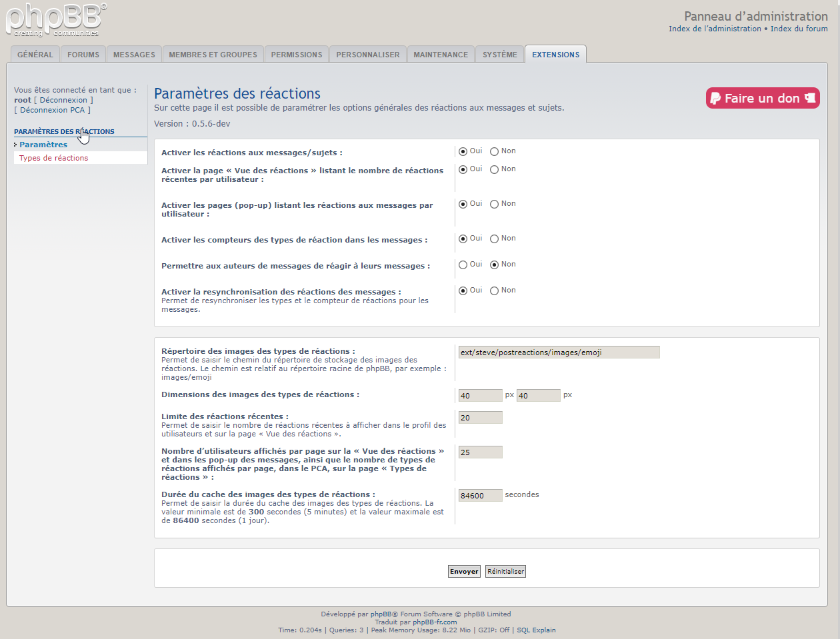The width and height of the screenshot is (840, 639).
Task: Switch to the Maintenance tab
Action: click(x=440, y=55)
